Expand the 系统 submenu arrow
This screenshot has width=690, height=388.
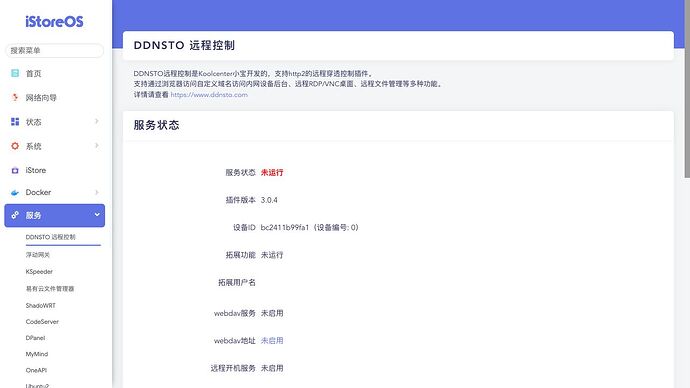click(x=97, y=145)
